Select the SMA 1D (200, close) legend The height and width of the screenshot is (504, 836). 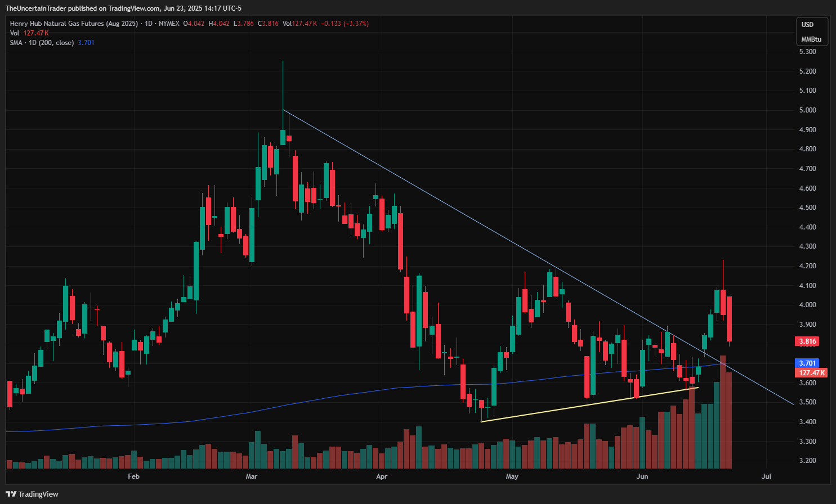tap(42, 43)
